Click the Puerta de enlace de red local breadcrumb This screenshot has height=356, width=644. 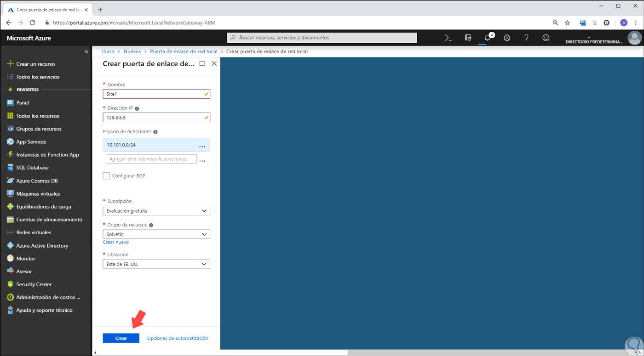(184, 51)
